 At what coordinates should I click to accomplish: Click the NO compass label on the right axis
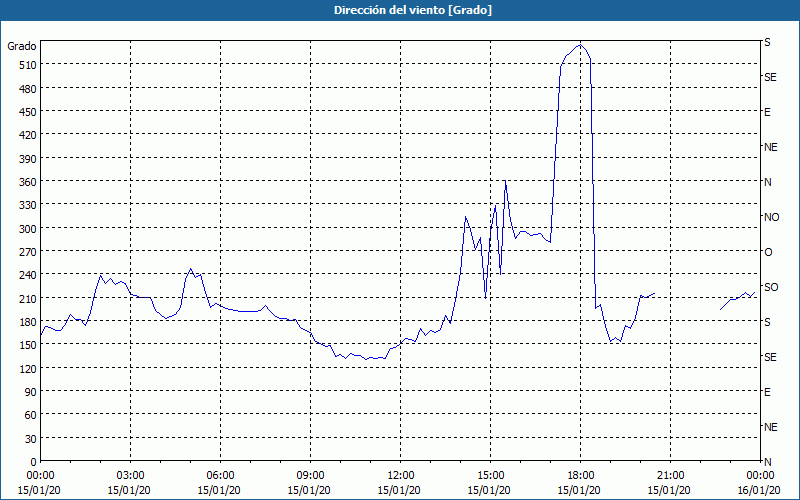(771, 217)
